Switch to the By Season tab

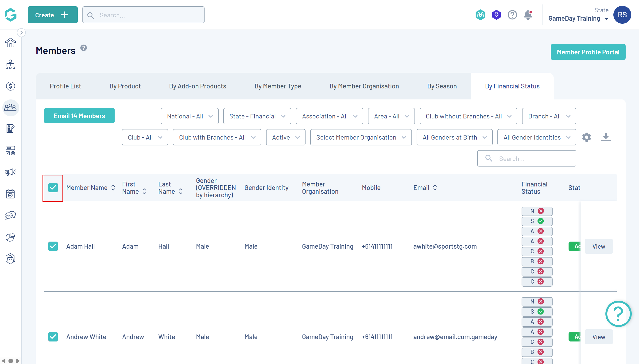(x=442, y=86)
